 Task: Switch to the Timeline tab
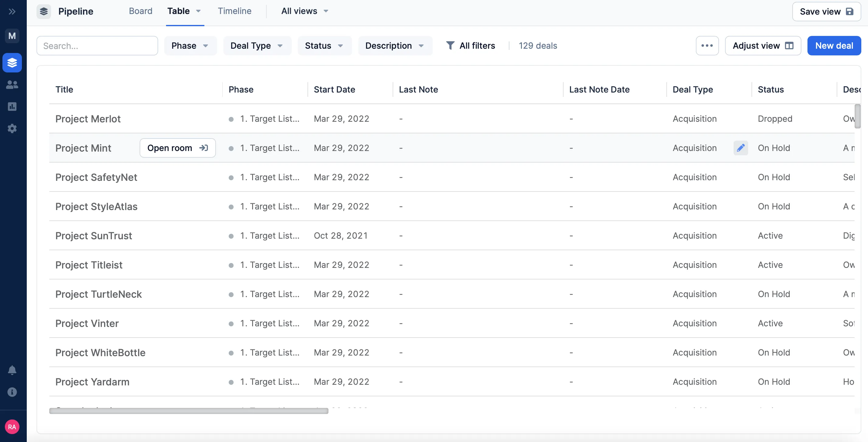pyautogui.click(x=234, y=11)
